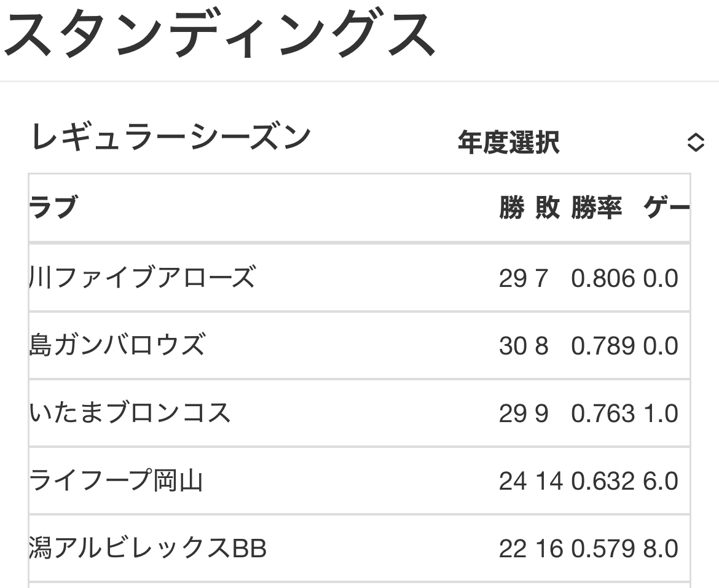This screenshot has height=588, width=719.
Task: Click the up-down chevron beside 年度選択
Action: [x=695, y=143]
